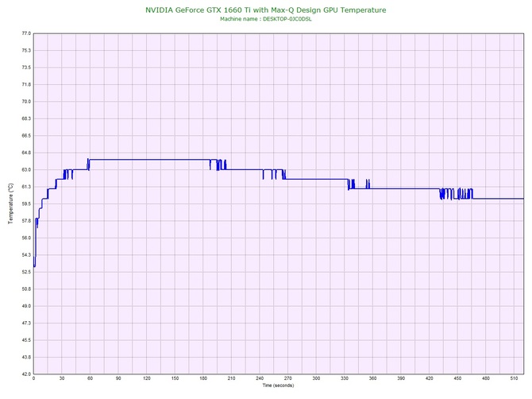Click the 66.5 y-axis value
This screenshot has height=399, width=532.
pyautogui.click(x=26, y=135)
